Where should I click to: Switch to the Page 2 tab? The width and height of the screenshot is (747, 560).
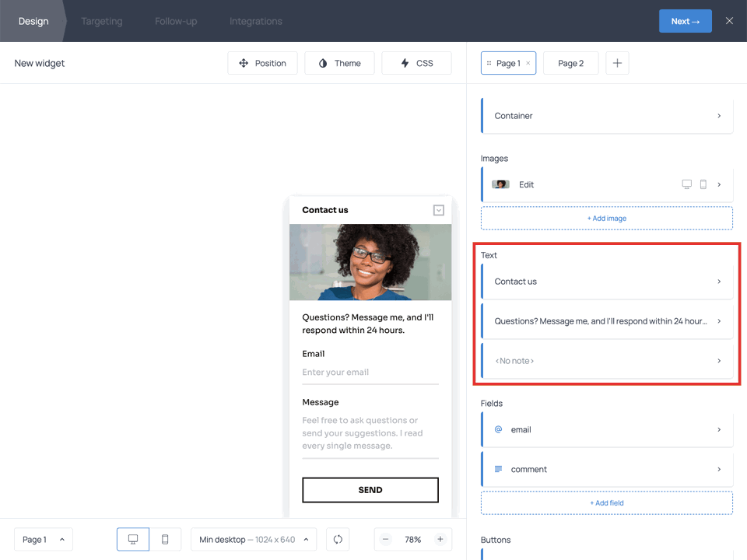point(570,63)
